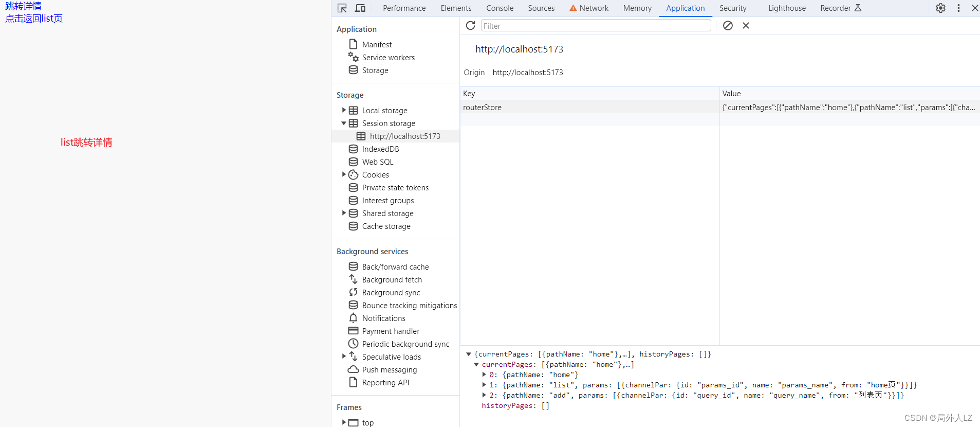
Task: Collapse the currentPages array triangle
Action: tap(476, 364)
